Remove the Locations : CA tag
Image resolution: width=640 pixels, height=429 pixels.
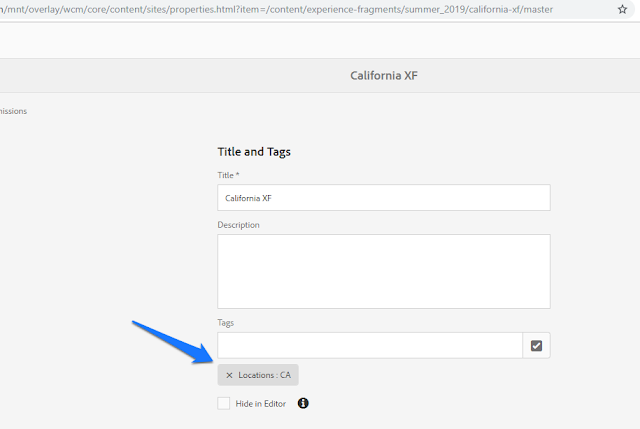[229, 375]
